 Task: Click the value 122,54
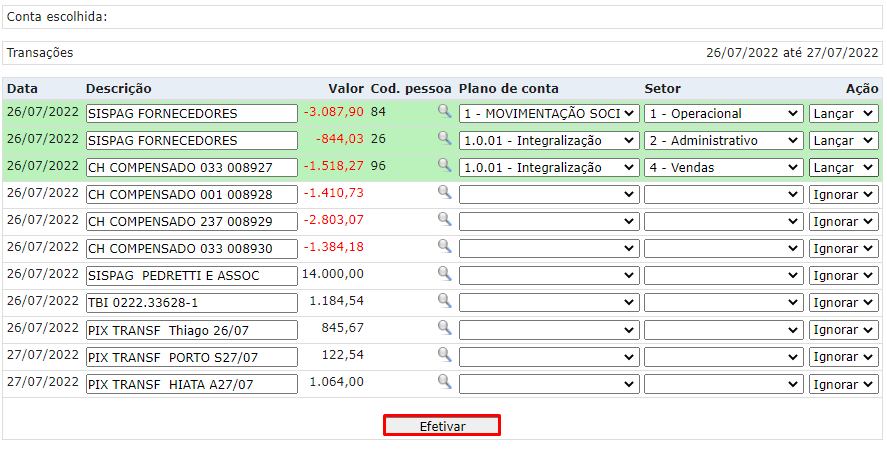point(343,355)
